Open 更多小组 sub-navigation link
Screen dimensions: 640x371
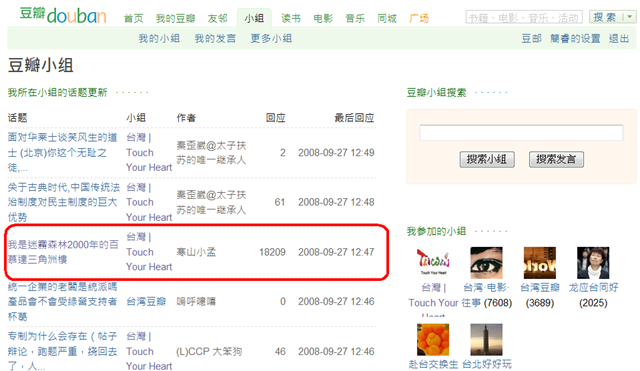click(271, 38)
